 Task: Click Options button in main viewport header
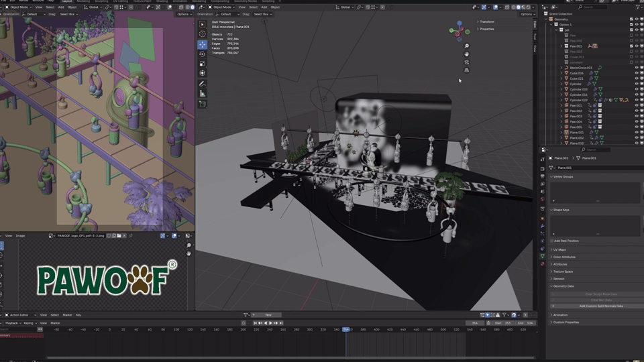[x=526, y=14]
